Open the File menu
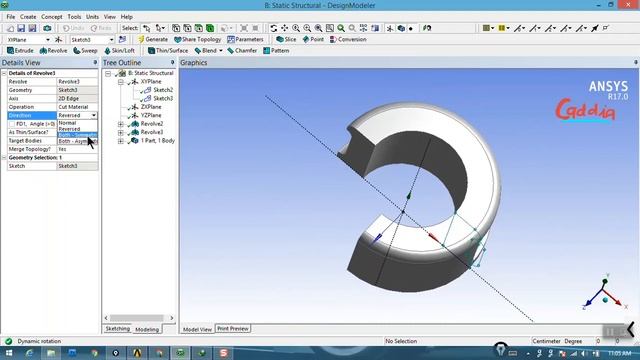This screenshot has height=360, width=640. pos(11,17)
